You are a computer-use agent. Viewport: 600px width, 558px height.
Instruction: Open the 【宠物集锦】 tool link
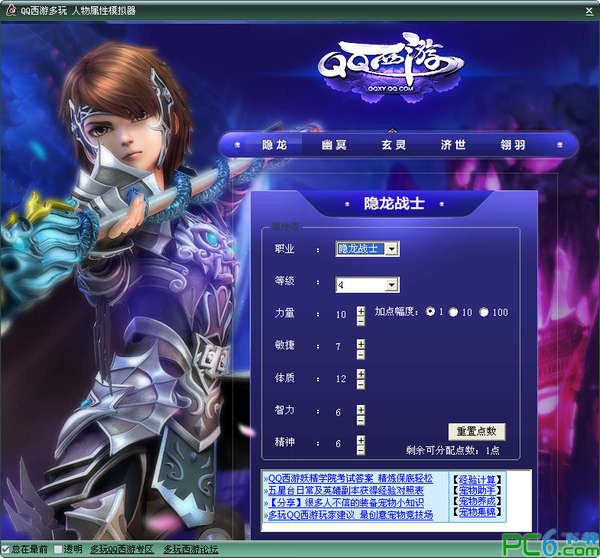477,512
